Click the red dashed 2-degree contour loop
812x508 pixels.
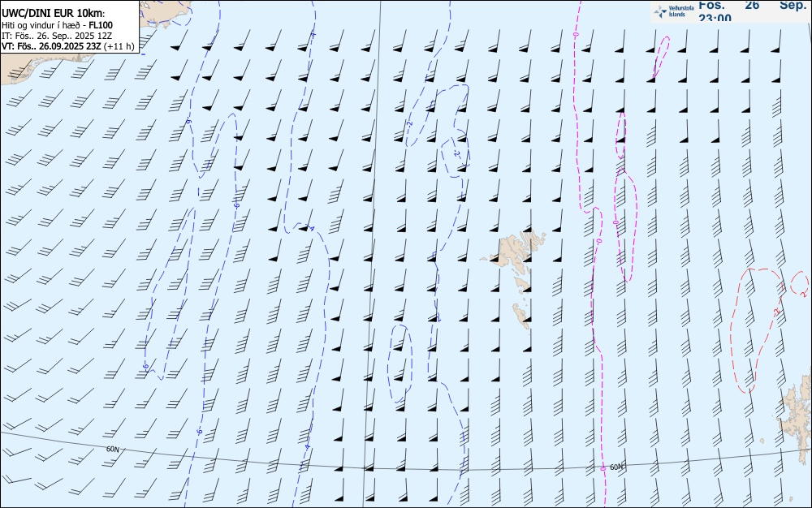tap(757, 330)
